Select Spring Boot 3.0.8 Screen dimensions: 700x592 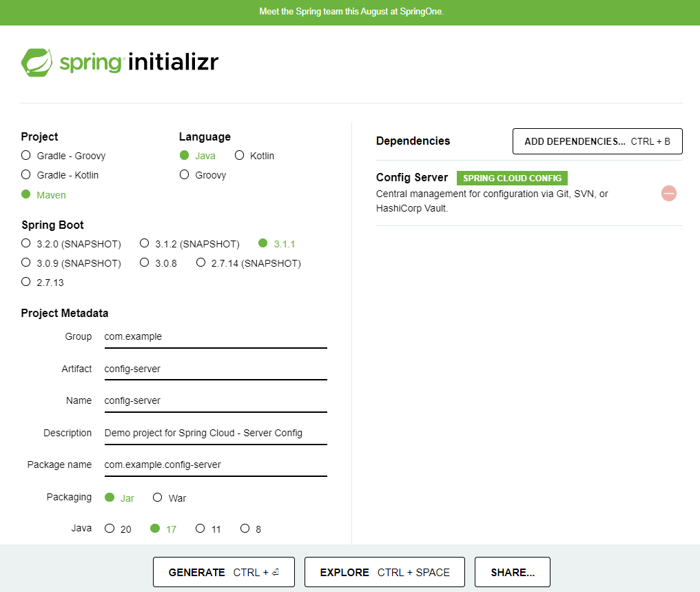tap(158, 263)
